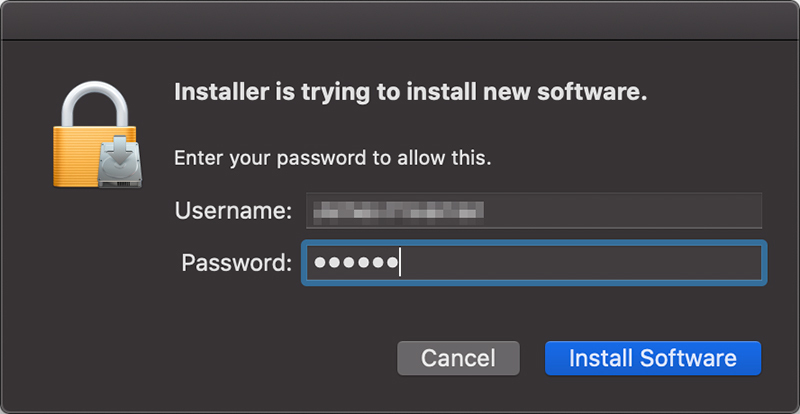Click the empty area left of Cancel
The image size is (800, 414).
(x=250, y=358)
